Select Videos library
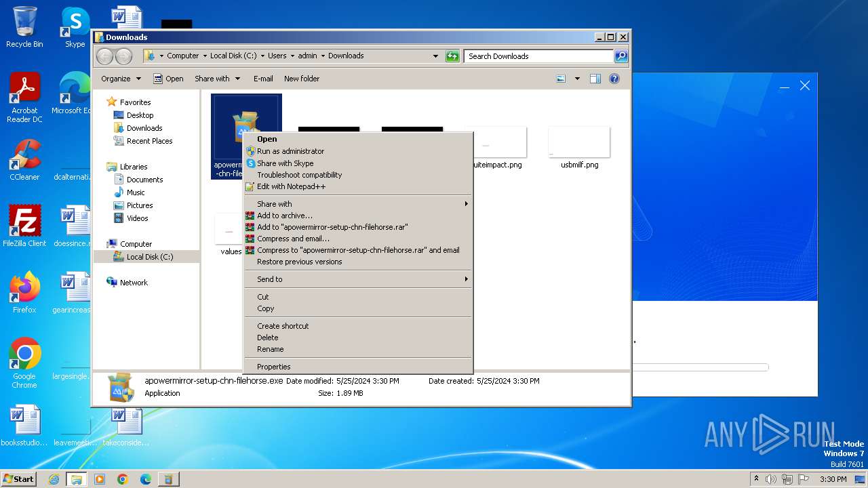Screen dimensions: 868x488 click(x=137, y=218)
